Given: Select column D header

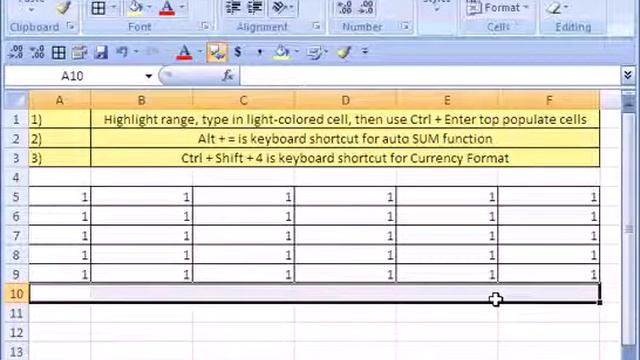Looking at the screenshot, I should [345, 100].
